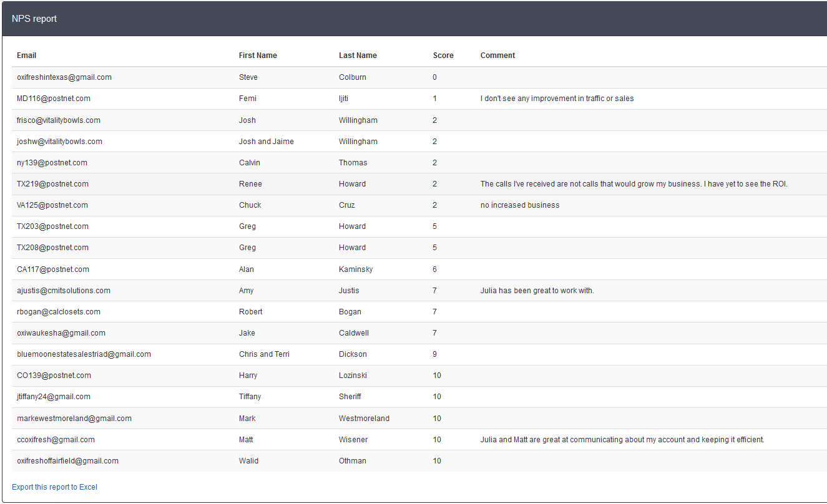This screenshot has height=504, width=827.
Task: Select email MD116@postnet.com
Action: pos(54,99)
